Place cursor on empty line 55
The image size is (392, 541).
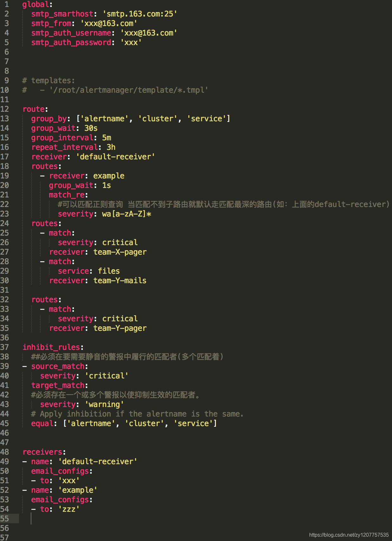point(206,519)
